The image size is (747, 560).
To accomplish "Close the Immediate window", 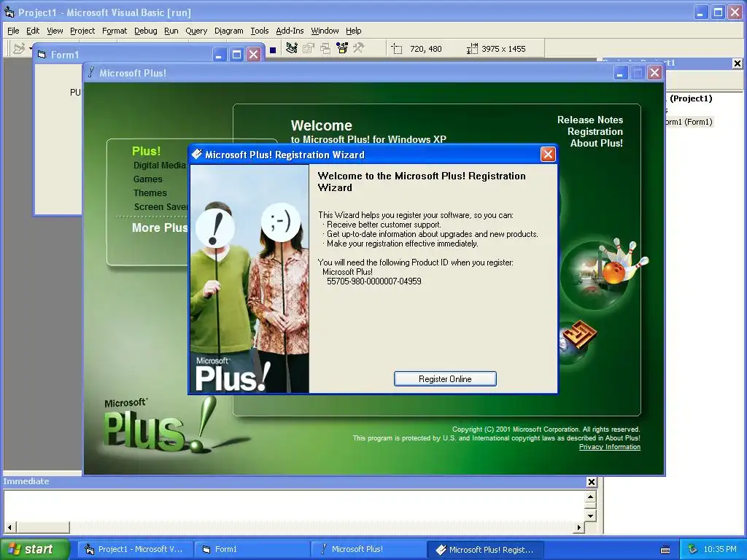I will click(591, 482).
